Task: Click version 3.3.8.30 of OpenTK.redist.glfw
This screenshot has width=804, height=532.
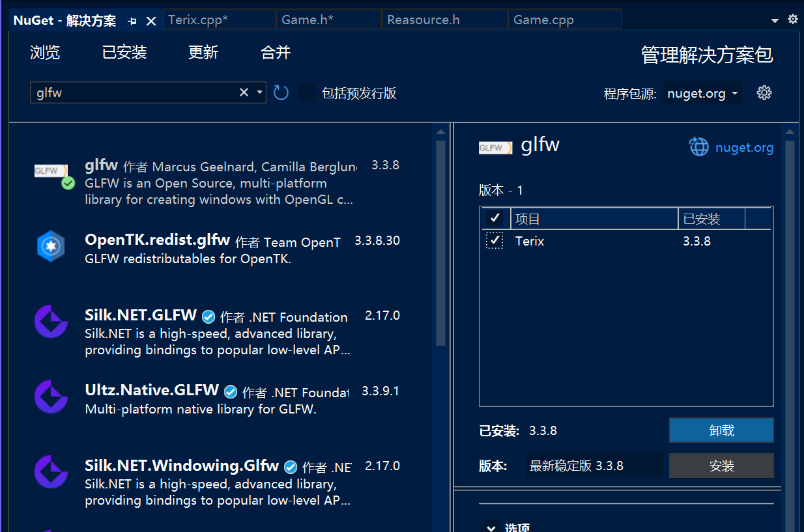Action: click(x=377, y=240)
